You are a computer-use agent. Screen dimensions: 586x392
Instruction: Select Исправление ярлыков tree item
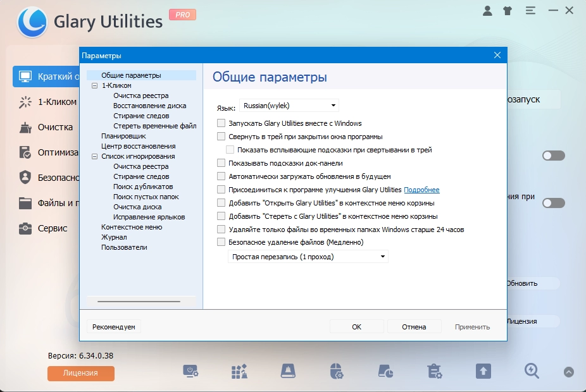(x=149, y=217)
